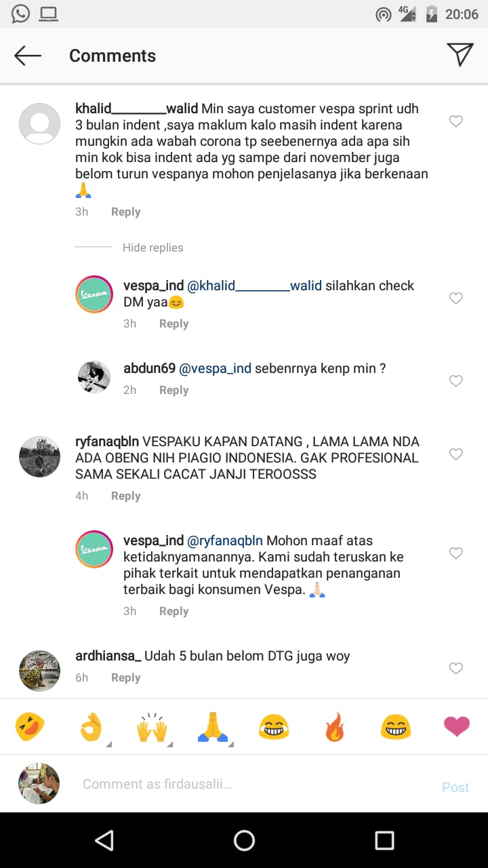This screenshot has height=868, width=488.
Task: Insert the pink heart emoji reaction
Action: (457, 728)
